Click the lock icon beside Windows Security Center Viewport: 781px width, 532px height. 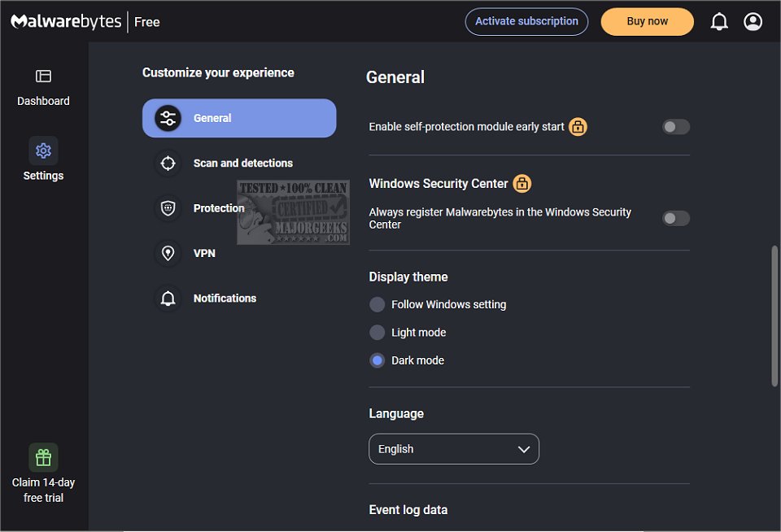(x=522, y=184)
